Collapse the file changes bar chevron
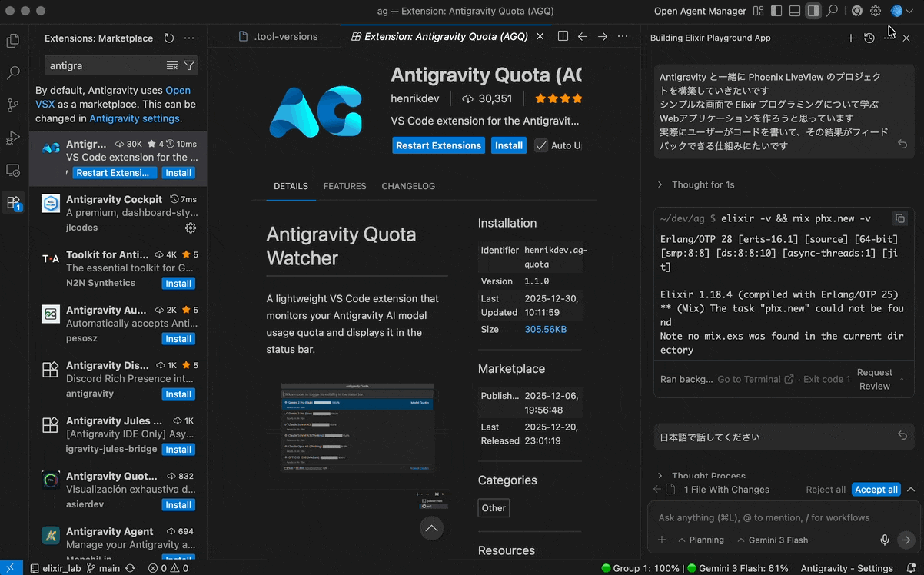 911,490
